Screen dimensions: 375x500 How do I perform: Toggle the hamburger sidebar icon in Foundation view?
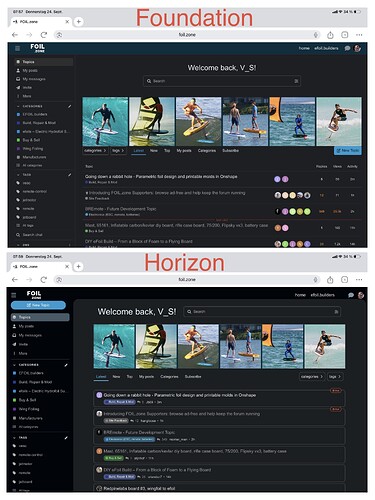17,49
